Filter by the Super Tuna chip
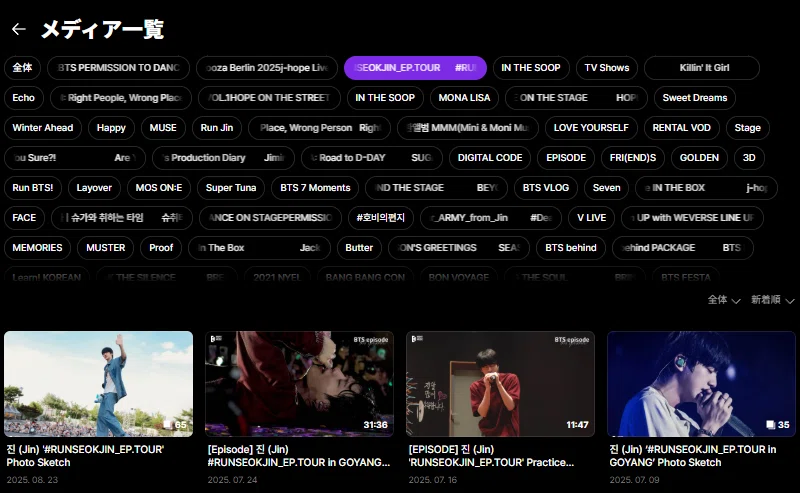800x493 pixels. pyautogui.click(x=231, y=188)
